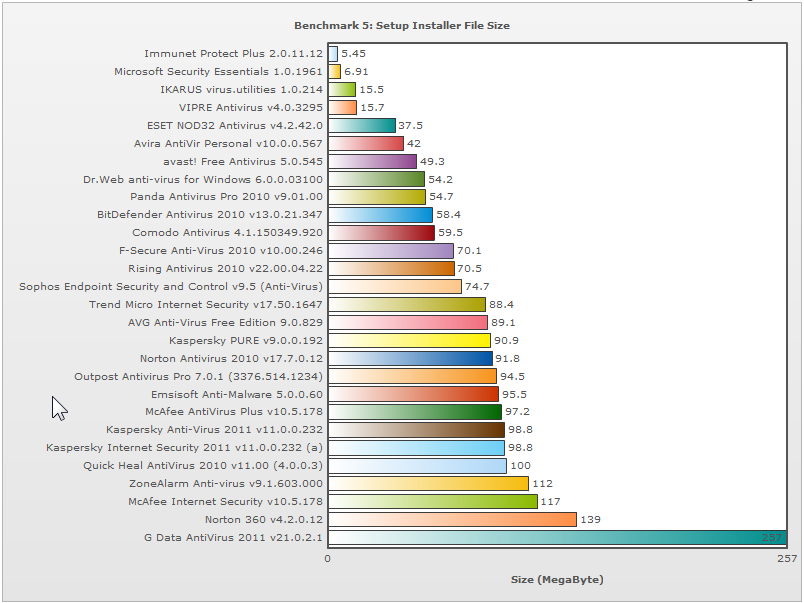Click the value 95.5 for Emsisoft

click(x=514, y=394)
